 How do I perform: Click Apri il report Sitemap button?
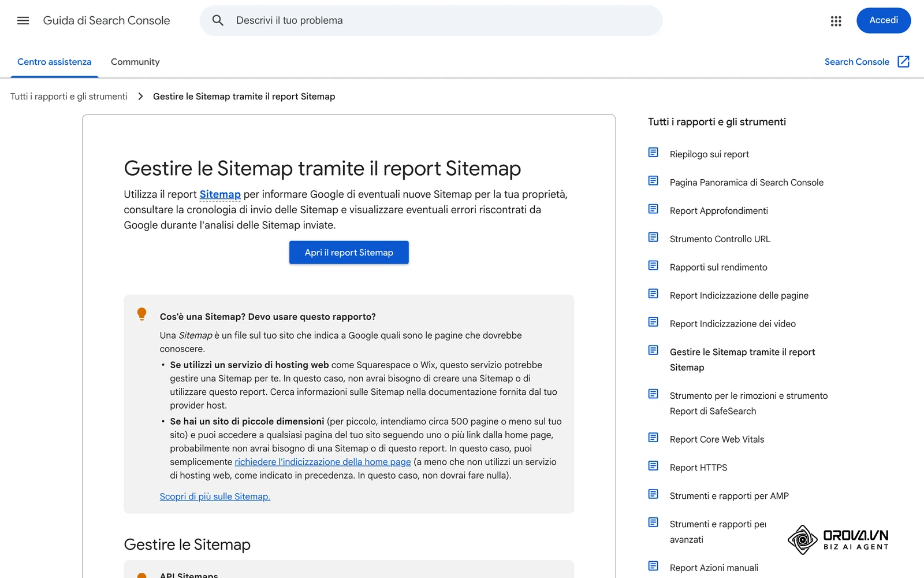(x=349, y=253)
